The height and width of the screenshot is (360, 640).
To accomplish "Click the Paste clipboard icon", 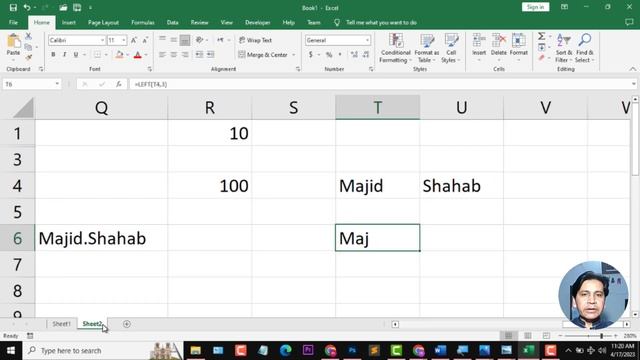I will click(13, 42).
